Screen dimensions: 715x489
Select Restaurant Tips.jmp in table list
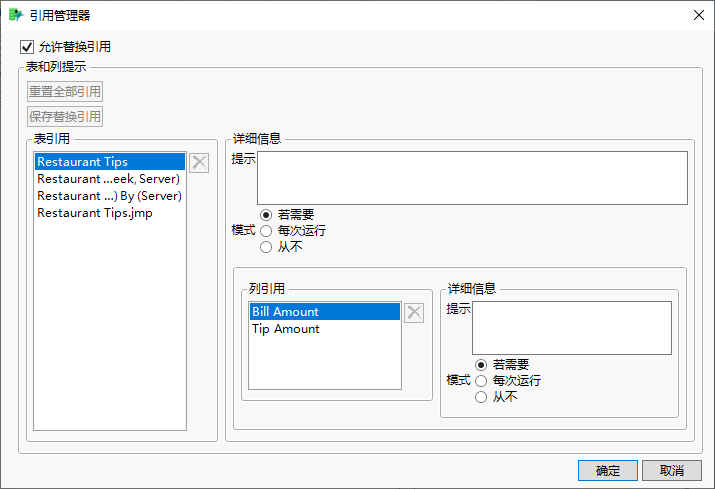coord(94,213)
